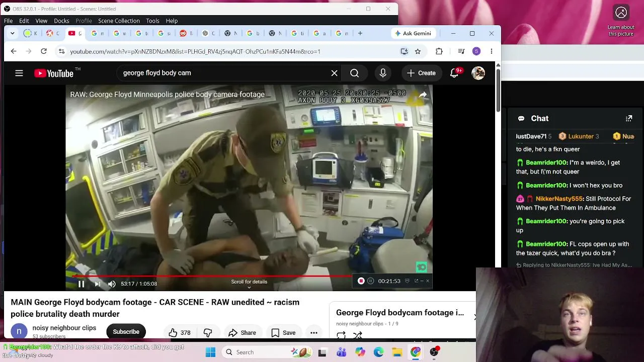Click the Chrome address bar URL
The height and width of the screenshot is (362, 644).
tap(195, 51)
